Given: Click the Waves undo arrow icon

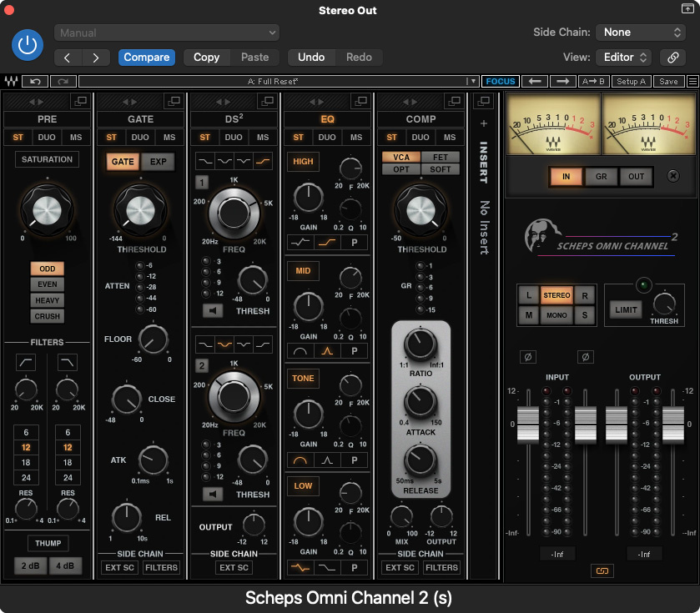Looking at the screenshot, I should pos(35,81).
